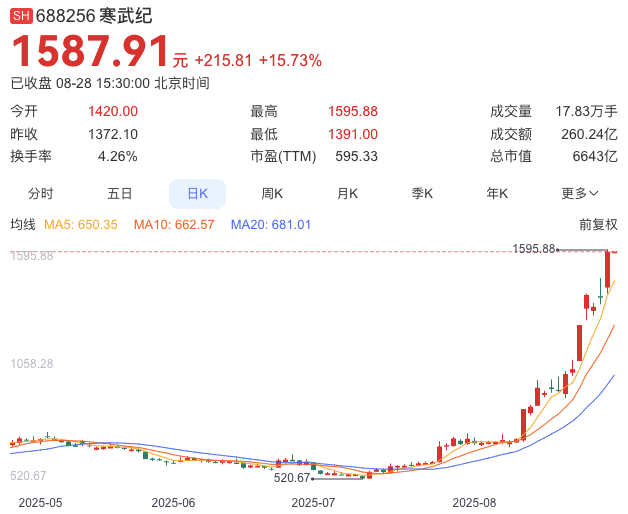The width and height of the screenshot is (628, 514).
Task: Click the 总市值 market cap value
Action: (x=595, y=156)
